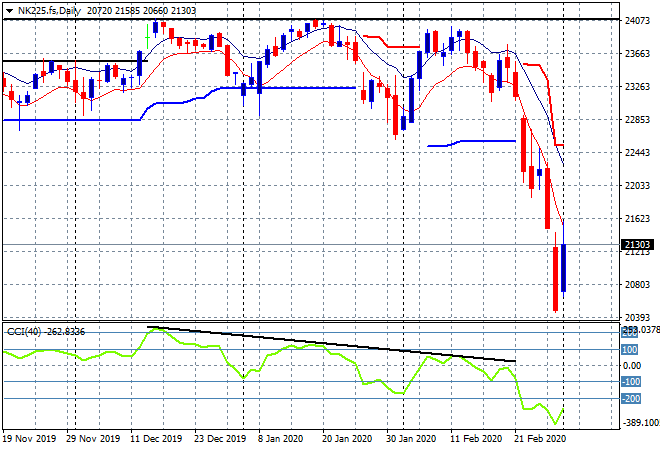Click the 29 Nov 2019 date label
The image size is (660, 450).
(93, 439)
